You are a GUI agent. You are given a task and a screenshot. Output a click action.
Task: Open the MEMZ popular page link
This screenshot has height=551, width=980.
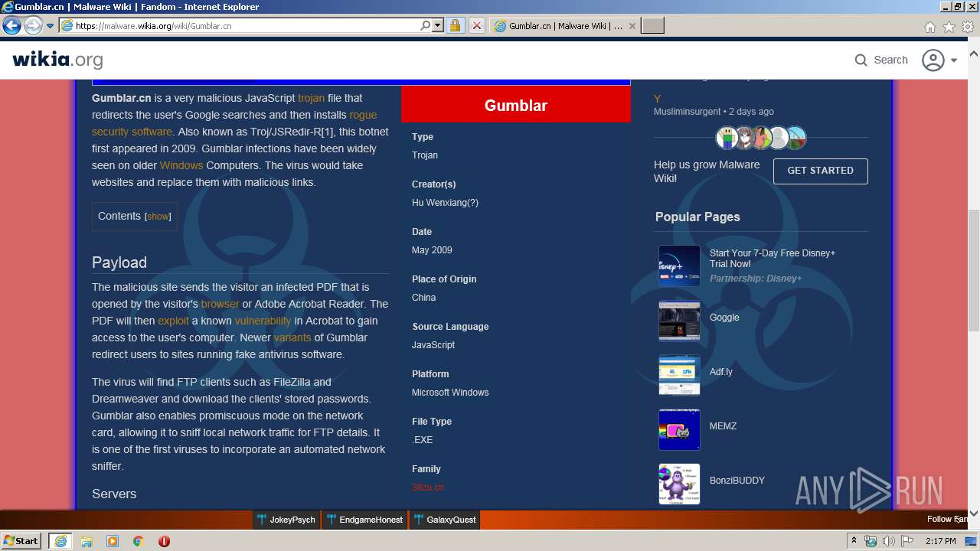pos(723,426)
